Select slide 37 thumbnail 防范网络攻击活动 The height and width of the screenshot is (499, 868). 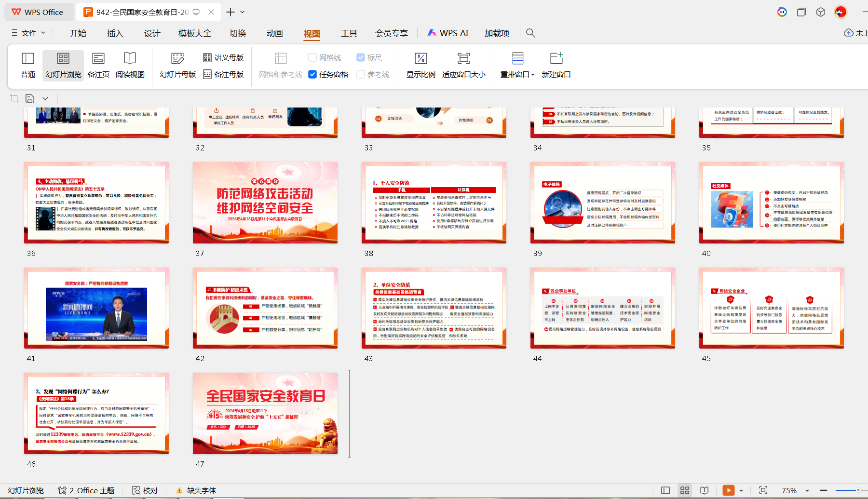265,202
